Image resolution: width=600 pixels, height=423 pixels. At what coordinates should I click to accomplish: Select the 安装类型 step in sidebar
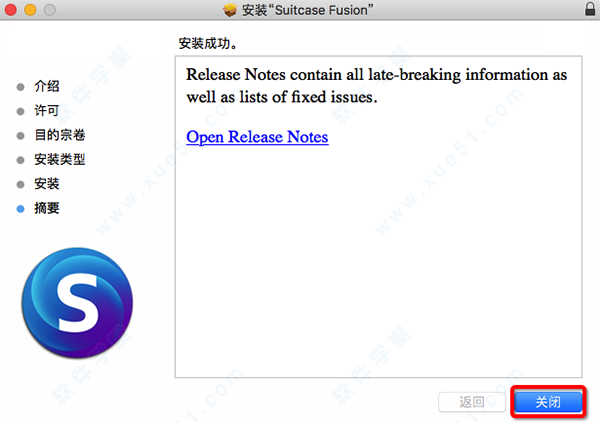[60, 159]
